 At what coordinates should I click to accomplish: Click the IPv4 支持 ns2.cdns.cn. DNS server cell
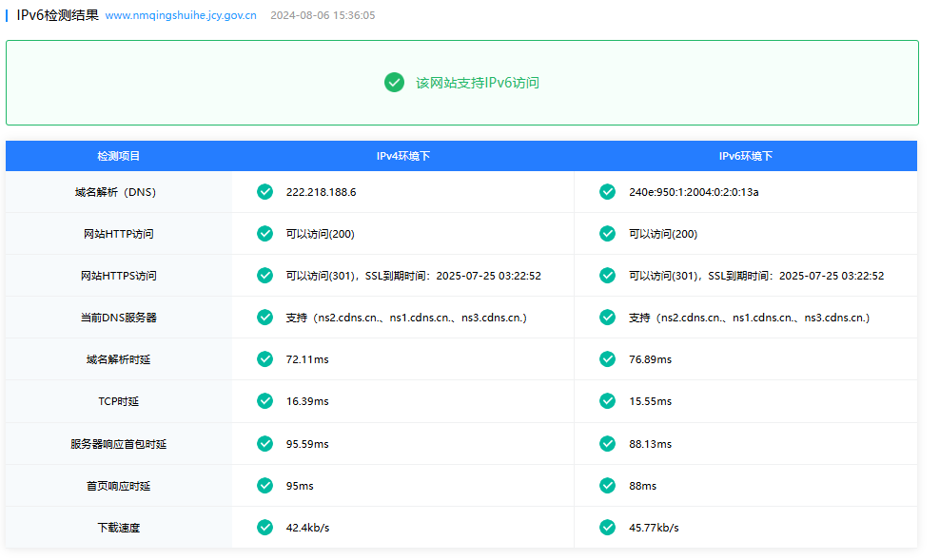(x=406, y=319)
